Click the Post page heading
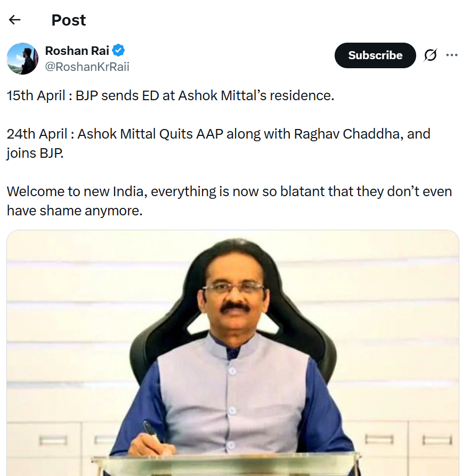 [x=69, y=20]
